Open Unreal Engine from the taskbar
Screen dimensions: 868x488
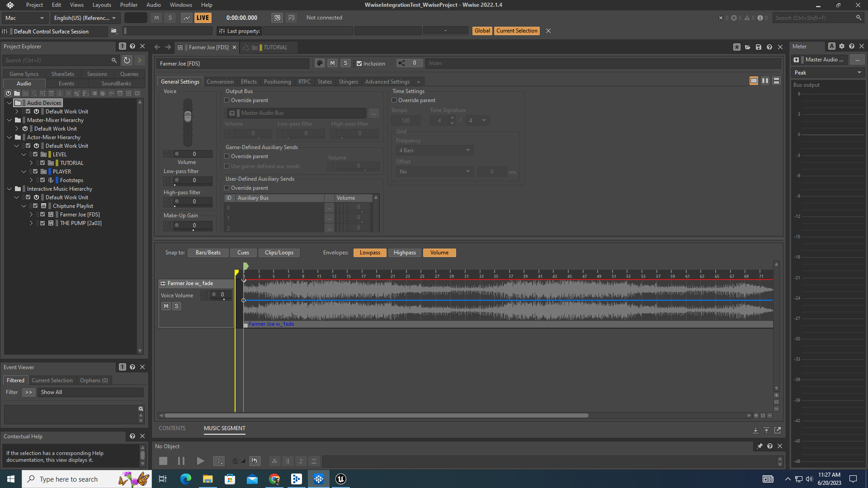341,479
